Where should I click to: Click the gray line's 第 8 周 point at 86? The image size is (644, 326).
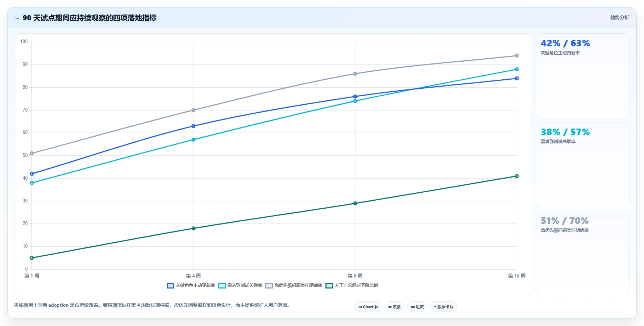[355, 74]
